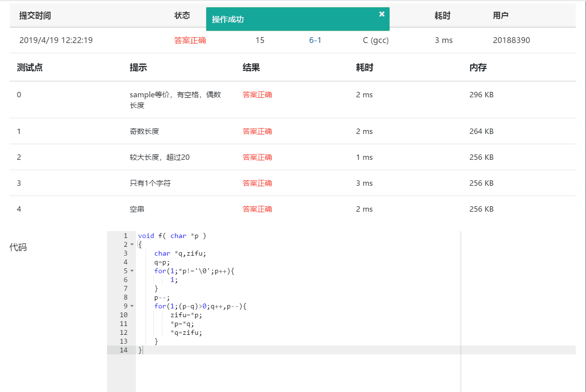
Task: Click code line 12 *q=zifu;
Action: (x=186, y=332)
